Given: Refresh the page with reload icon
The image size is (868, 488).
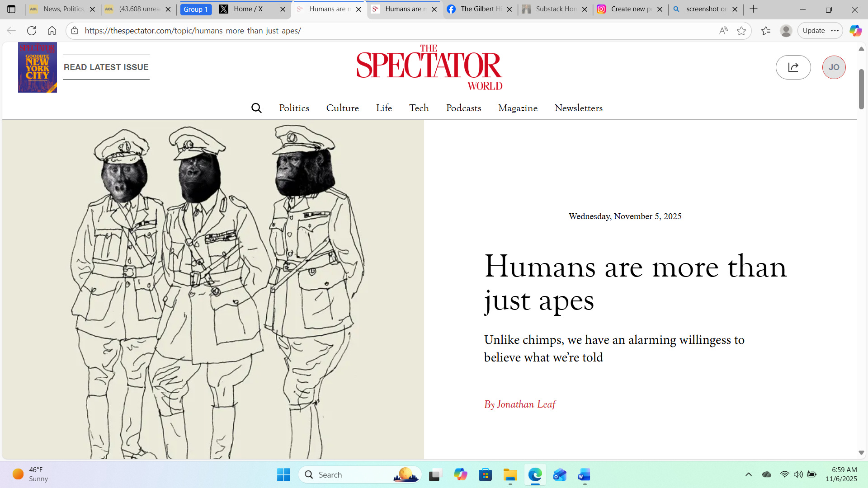Looking at the screenshot, I should pyautogui.click(x=31, y=31).
